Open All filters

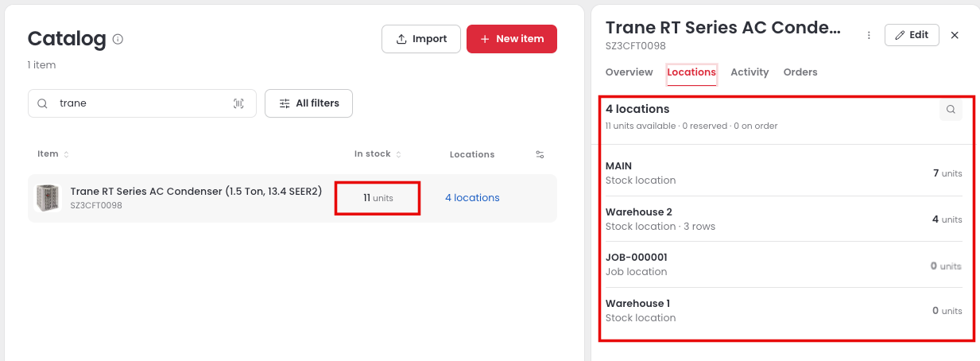(x=308, y=103)
